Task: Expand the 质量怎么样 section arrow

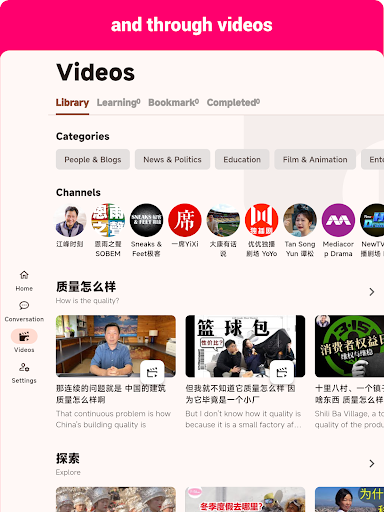Action: click(372, 292)
